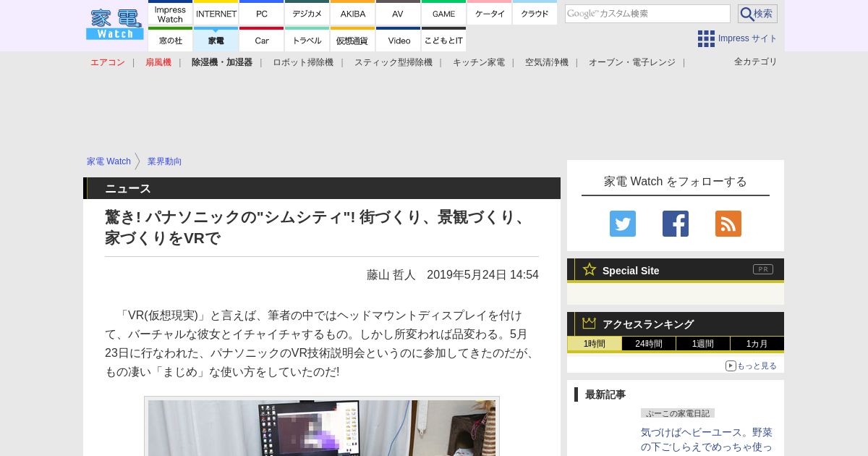Open the Impress サイト link text
Image resolution: width=868 pixels, height=456 pixels.
point(748,38)
